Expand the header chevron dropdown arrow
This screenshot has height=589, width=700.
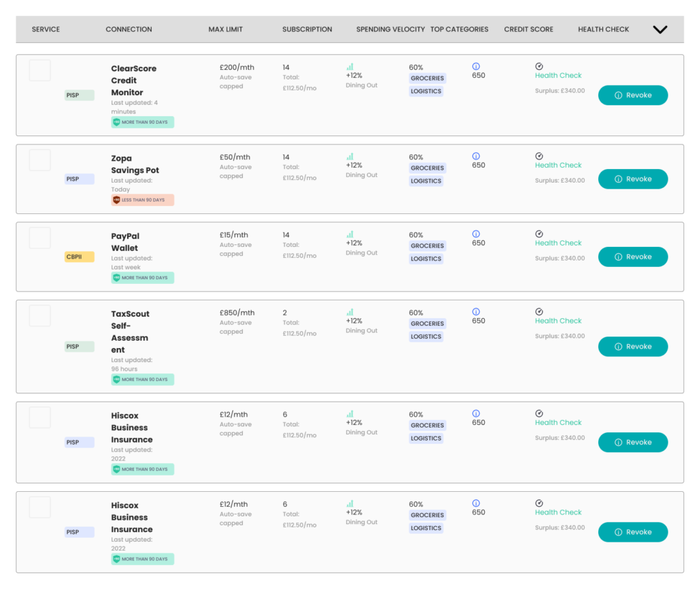660,29
